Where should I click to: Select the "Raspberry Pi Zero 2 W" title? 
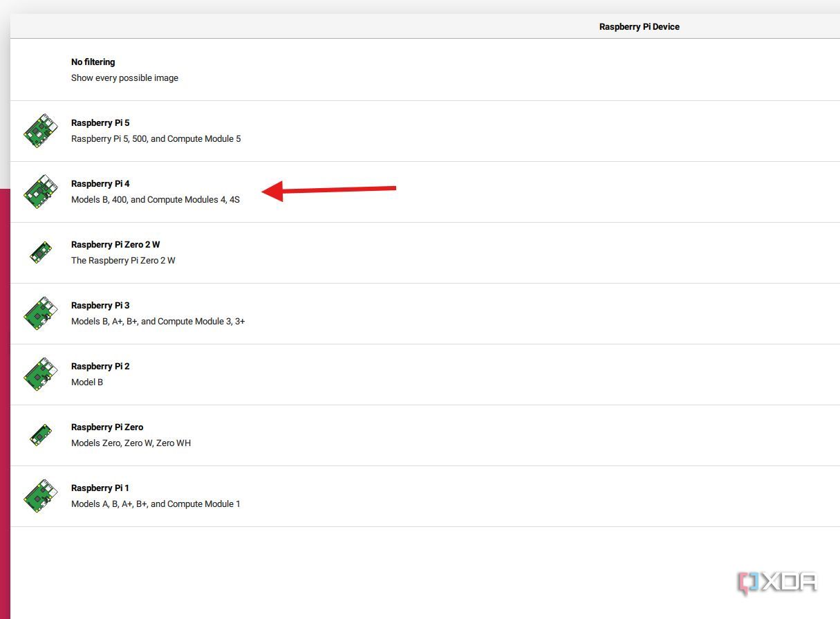tap(115, 245)
